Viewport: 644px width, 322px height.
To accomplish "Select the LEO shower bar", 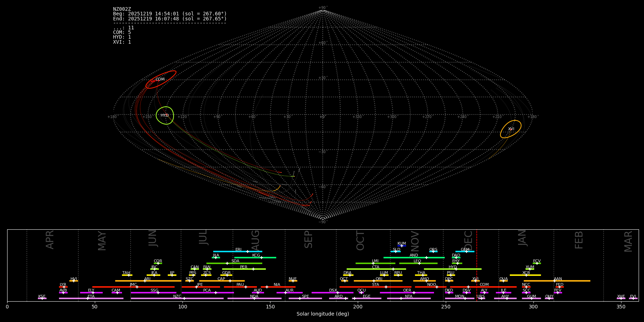I will [x=418, y=263].
